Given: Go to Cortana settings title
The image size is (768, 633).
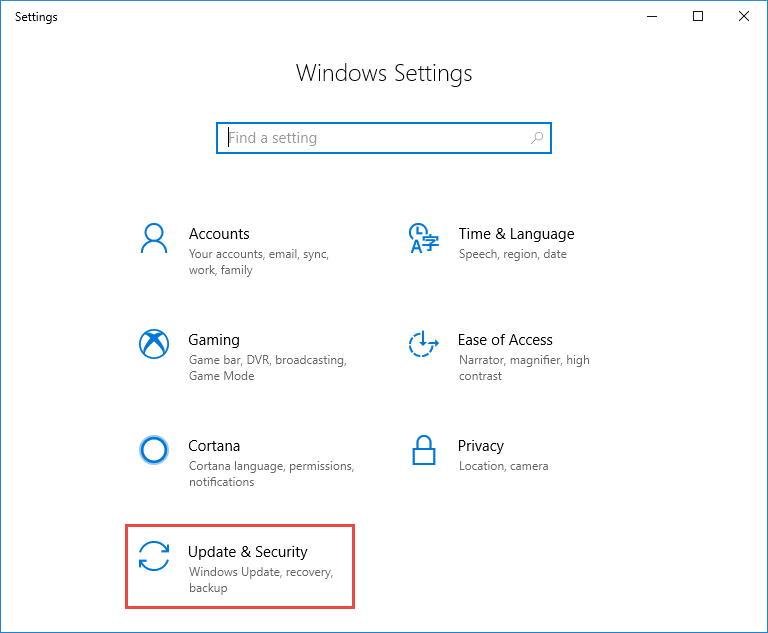Looking at the screenshot, I should (214, 446).
